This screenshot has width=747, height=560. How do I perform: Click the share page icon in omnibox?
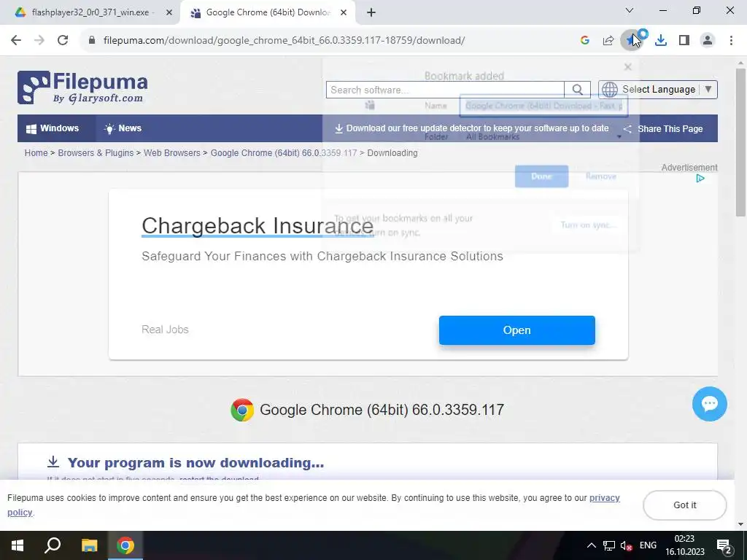(608, 40)
